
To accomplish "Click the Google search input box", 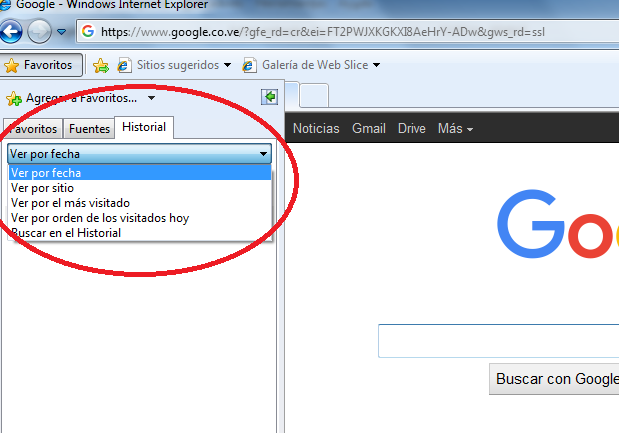I will click(499, 341).
